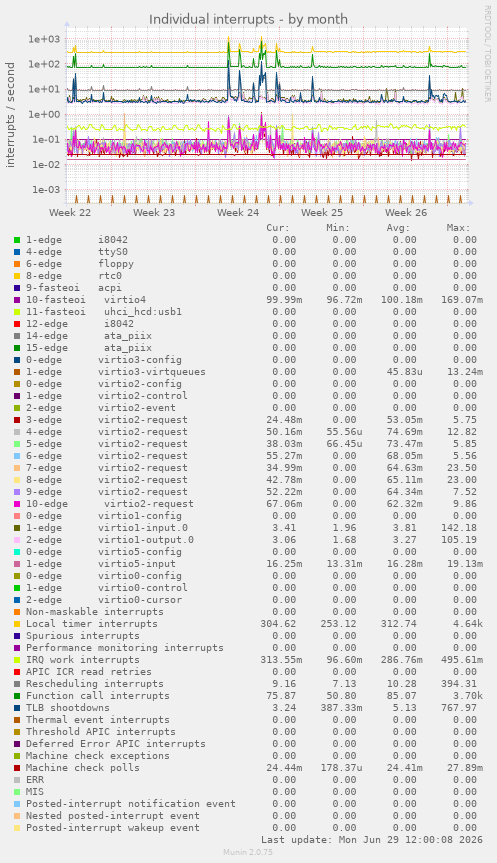This screenshot has width=497, height=863.
Task: Click the '45.83u' average of virtio3-virtqueues
Action: click(x=405, y=372)
